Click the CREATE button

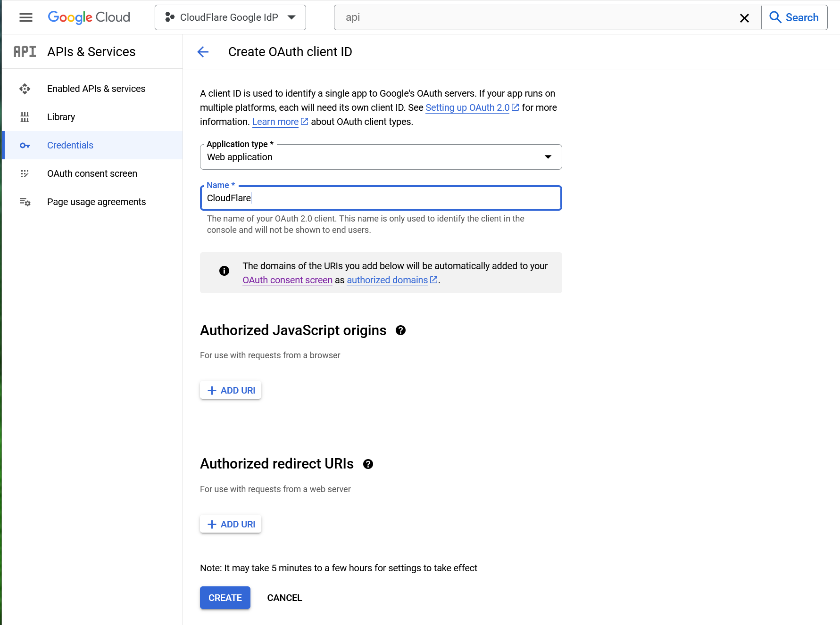(225, 598)
